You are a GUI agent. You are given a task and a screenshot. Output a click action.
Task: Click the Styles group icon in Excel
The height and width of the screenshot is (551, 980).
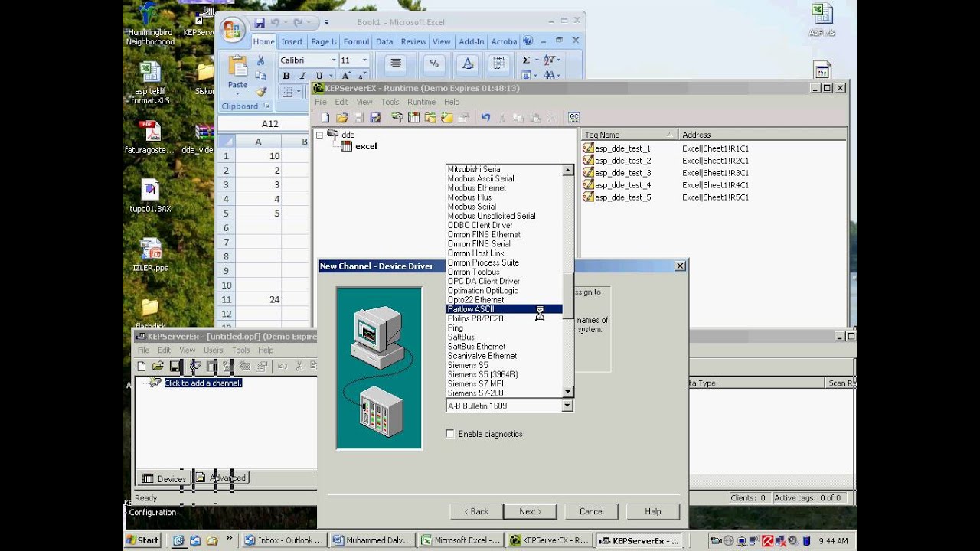(468, 64)
